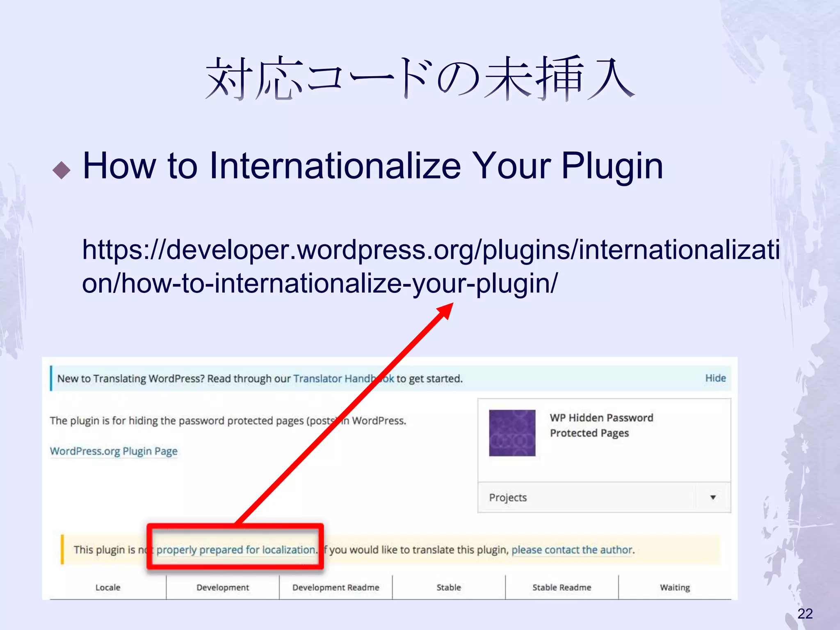Click the developer.wordpress.org URL text

click(x=431, y=267)
